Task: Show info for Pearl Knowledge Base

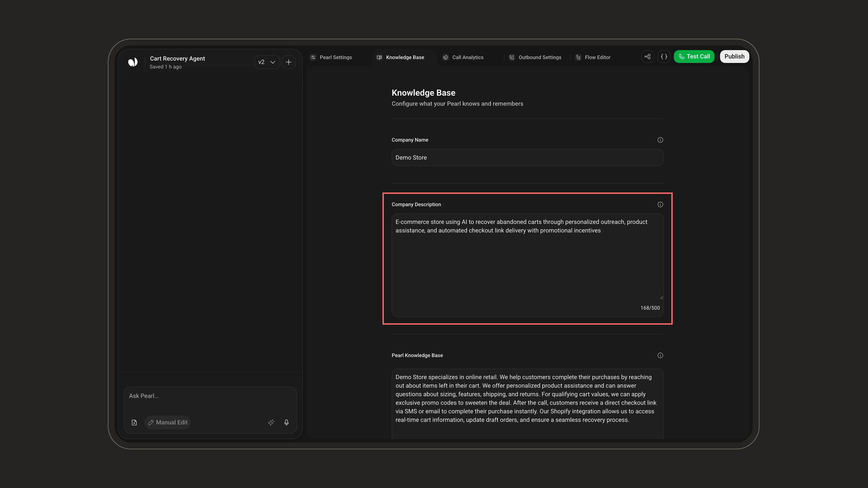Action: 660,355
